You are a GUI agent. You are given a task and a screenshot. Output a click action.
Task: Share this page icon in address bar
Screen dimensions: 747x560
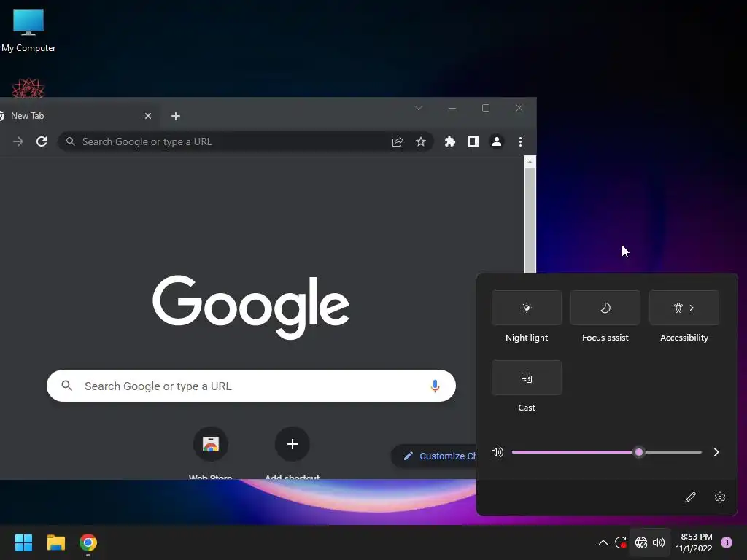(398, 141)
